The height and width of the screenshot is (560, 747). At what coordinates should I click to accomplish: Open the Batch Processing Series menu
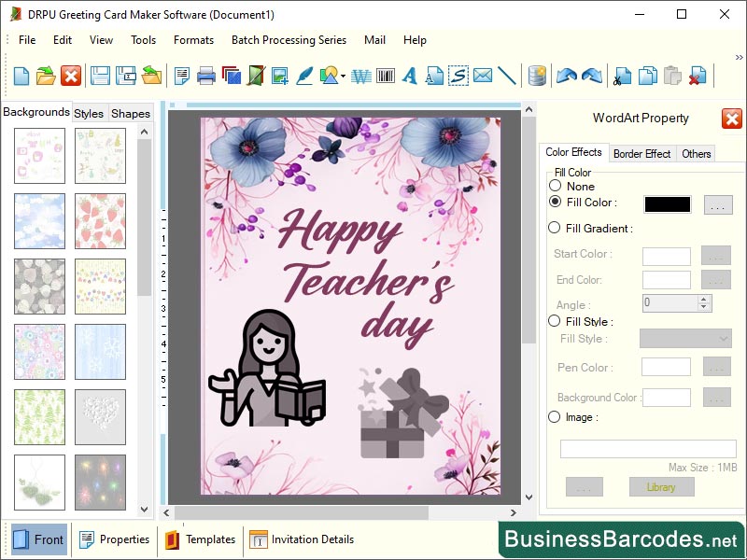tap(289, 40)
